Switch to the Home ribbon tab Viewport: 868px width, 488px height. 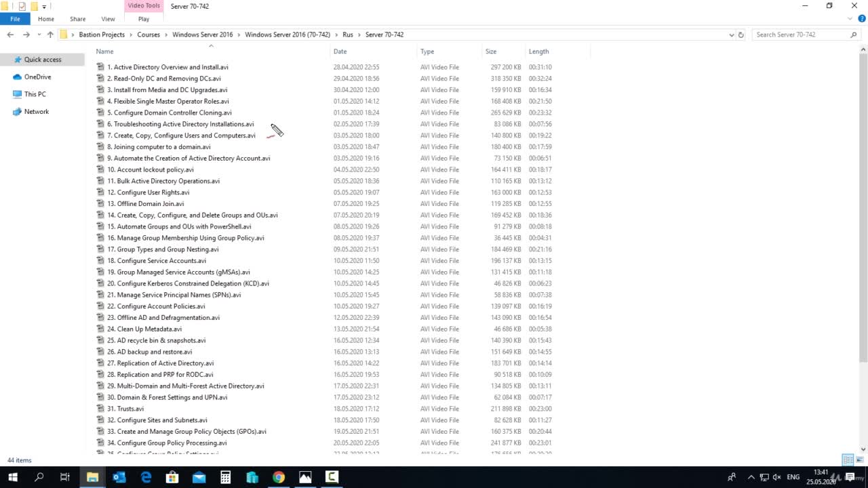pyautogui.click(x=46, y=19)
